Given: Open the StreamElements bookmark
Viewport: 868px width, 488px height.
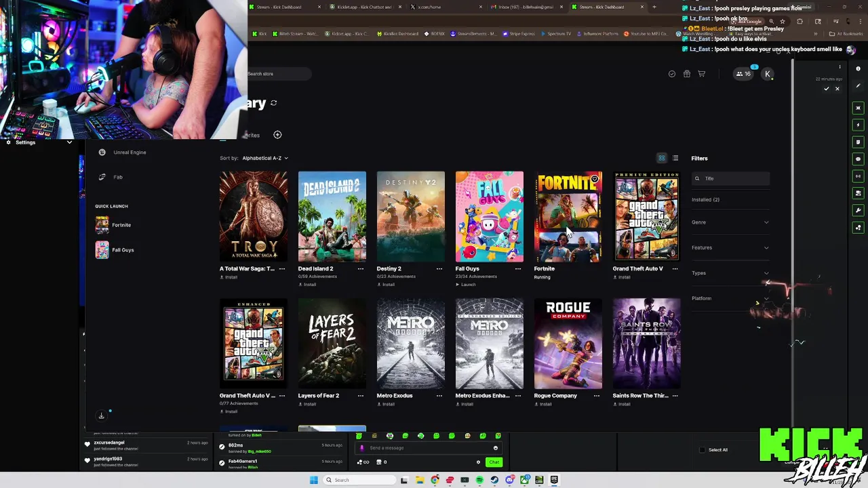Looking at the screenshot, I should [473, 33].
